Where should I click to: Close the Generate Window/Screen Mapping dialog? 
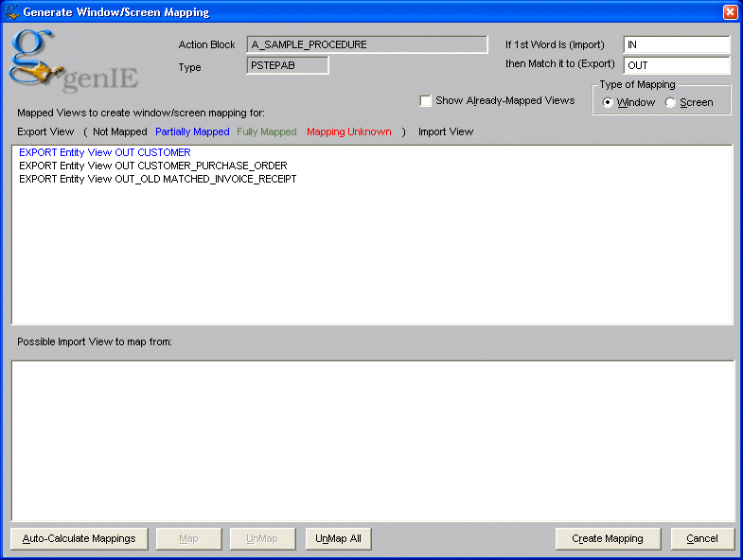(730, 12)
